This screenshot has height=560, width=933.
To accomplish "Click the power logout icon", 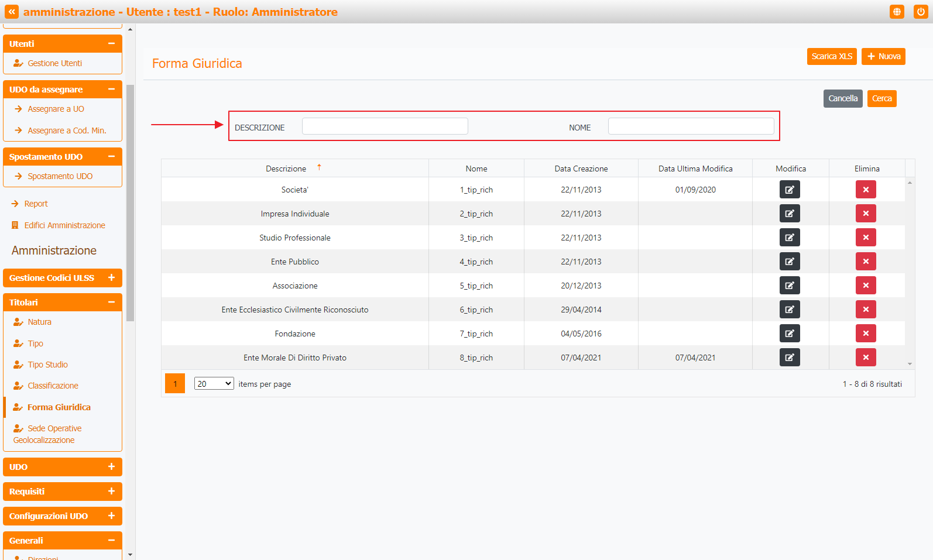I will pyautogui.click(x=921, y=12).
